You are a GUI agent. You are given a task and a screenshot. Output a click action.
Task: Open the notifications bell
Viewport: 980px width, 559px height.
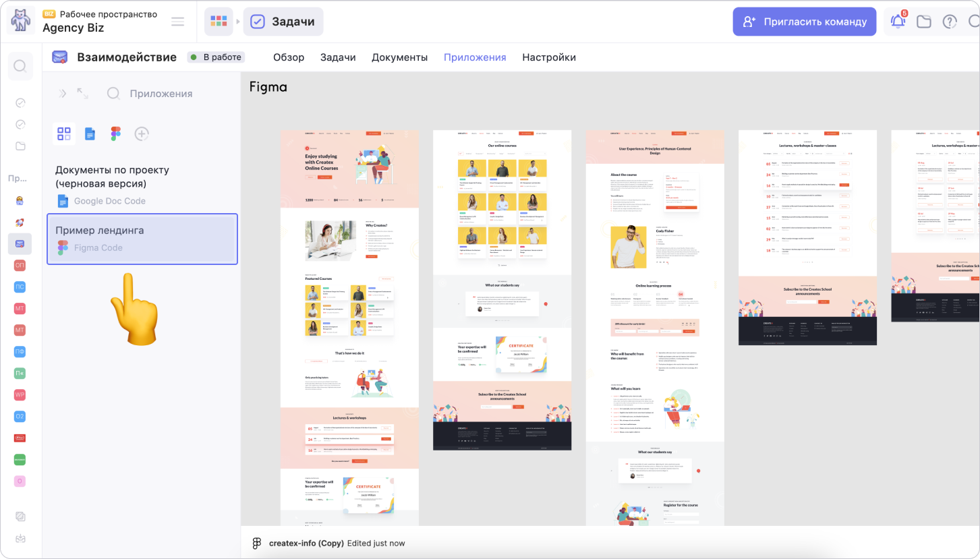coord(898,22)
